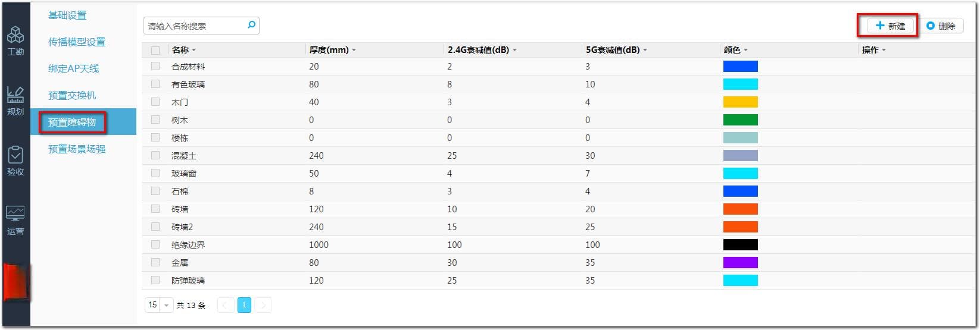The image size is (980, 330).
Task: Click the 删除 delete icon button
Action: 941,26
